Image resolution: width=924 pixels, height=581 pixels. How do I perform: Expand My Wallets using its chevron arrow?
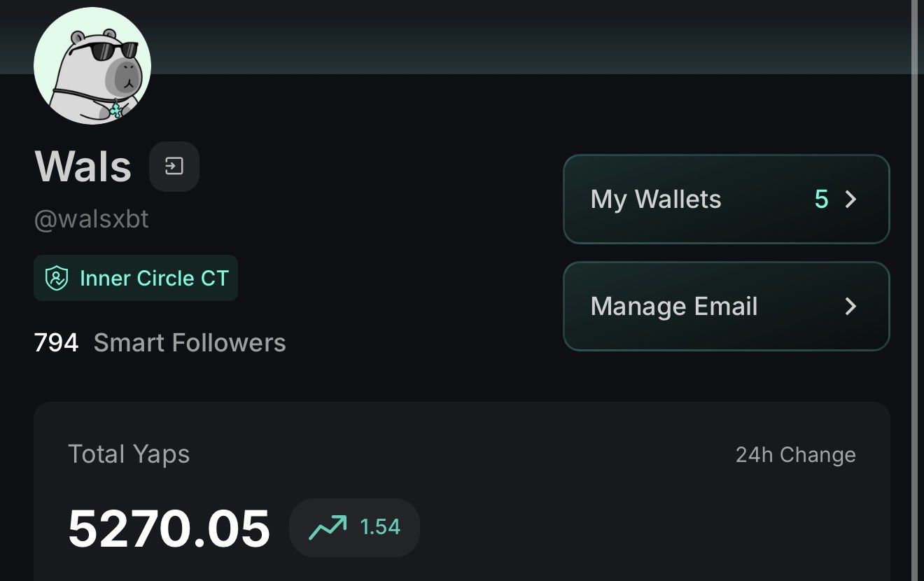[x=850, y=199]
